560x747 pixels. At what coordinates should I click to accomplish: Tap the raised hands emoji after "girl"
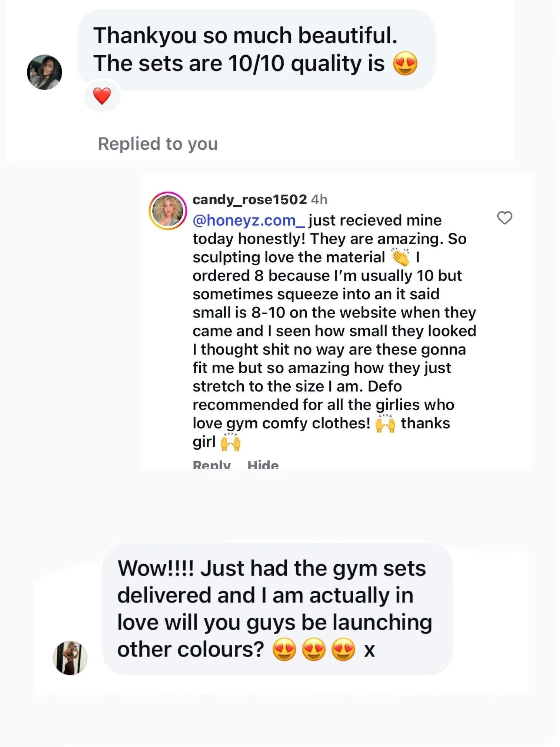[x=230, y=442]
